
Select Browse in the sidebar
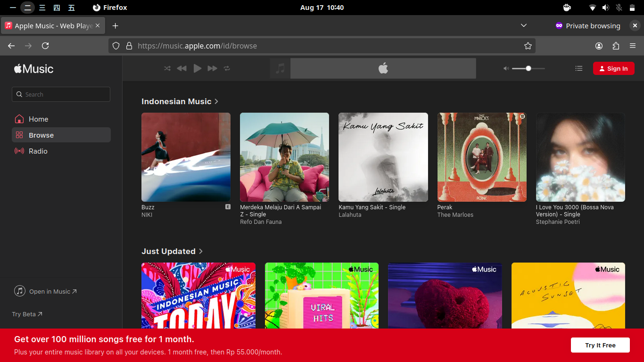[61, 135]
